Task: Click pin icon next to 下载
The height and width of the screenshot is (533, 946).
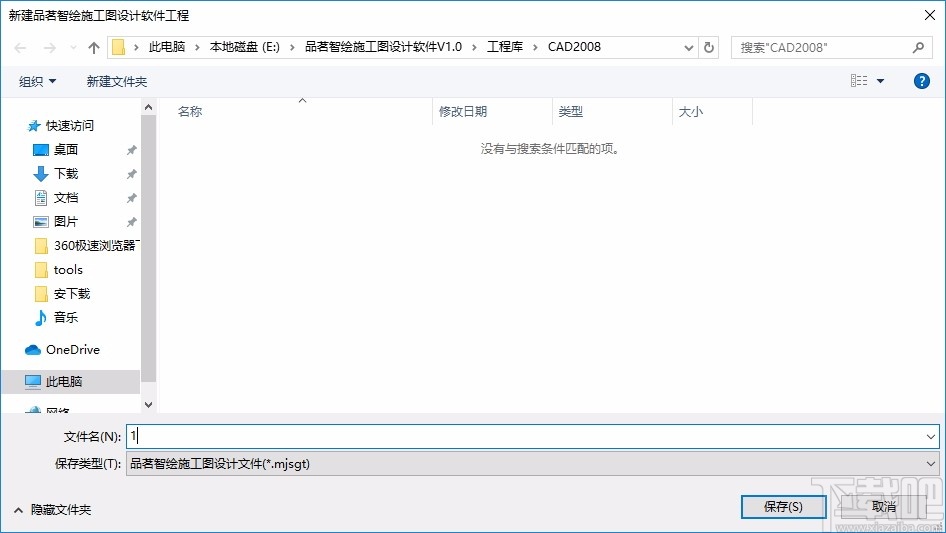Action: click(131, 174)
